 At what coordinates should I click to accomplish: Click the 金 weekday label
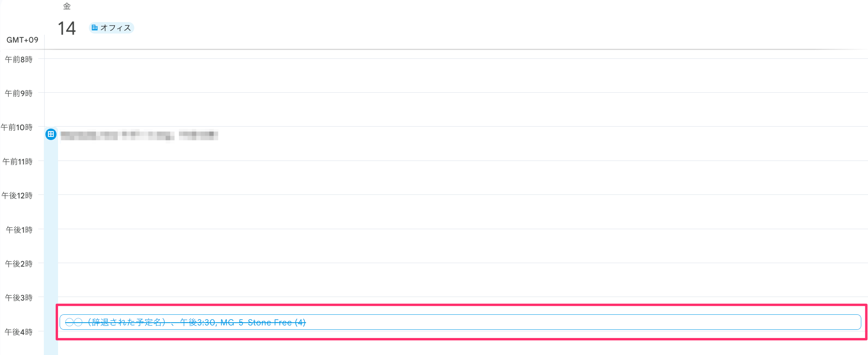(x=67, y=6)
